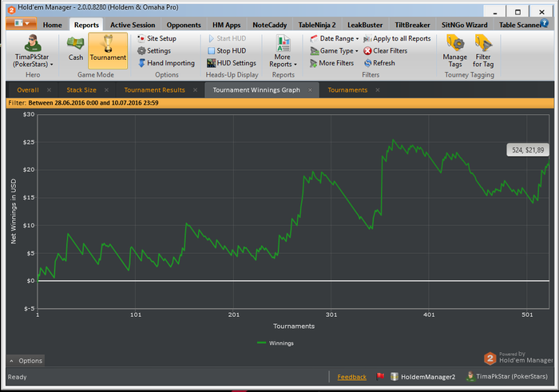Open the HM Apps tab

coord(226,25)
